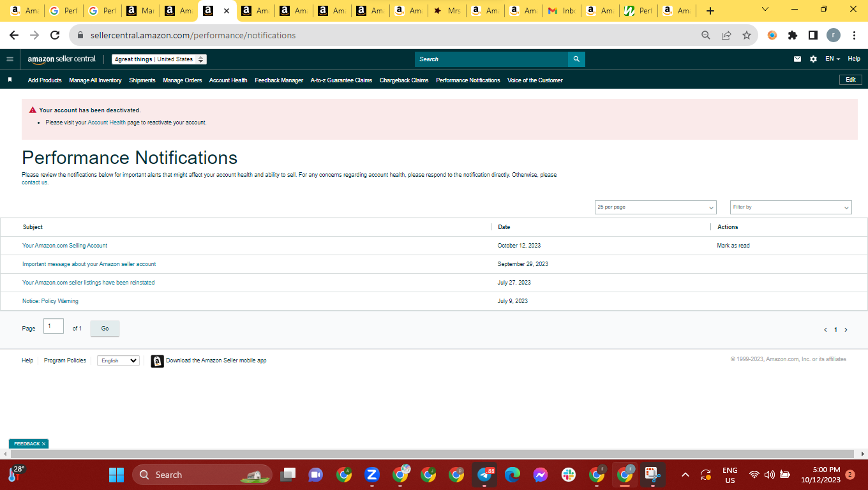The height and width of the screenshot is (490, 868).
Task: Go to Account Health in the nav bar
Action: [228, 80]
